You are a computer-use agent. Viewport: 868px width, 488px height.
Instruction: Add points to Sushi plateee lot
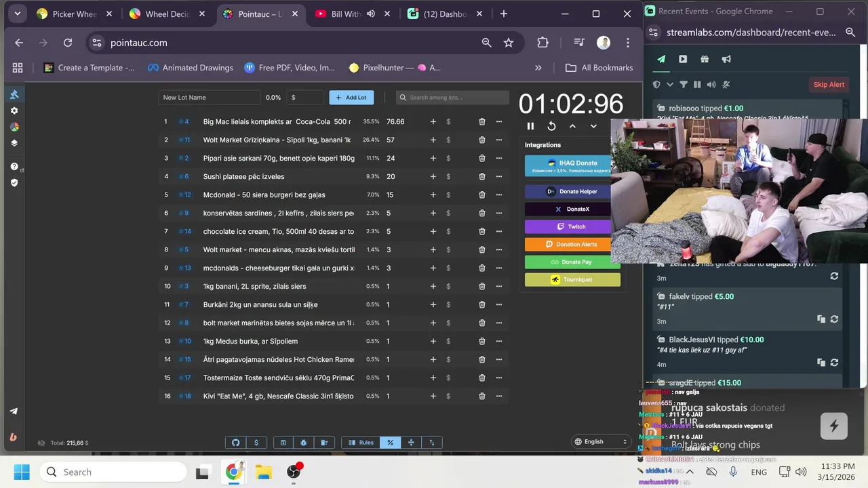tap(433, 176)
